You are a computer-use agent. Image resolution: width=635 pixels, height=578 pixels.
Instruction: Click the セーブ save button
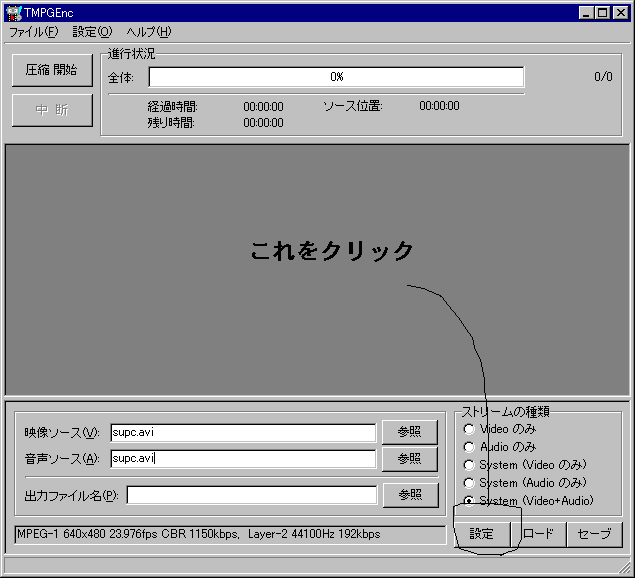click(x=595, y=534)
